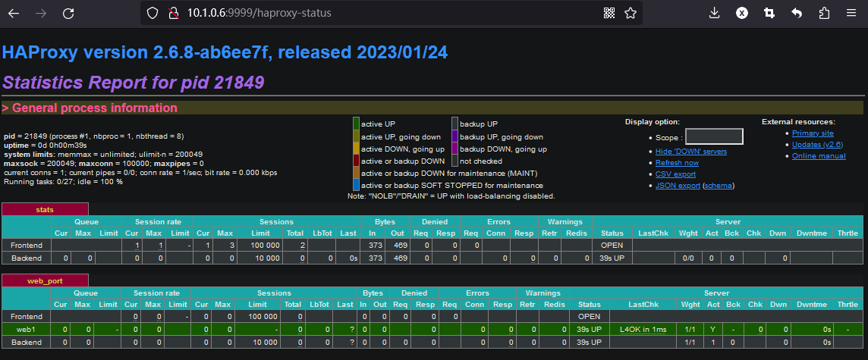Open the JSON export link
The image size is (868, 360).
click(678, 186)
